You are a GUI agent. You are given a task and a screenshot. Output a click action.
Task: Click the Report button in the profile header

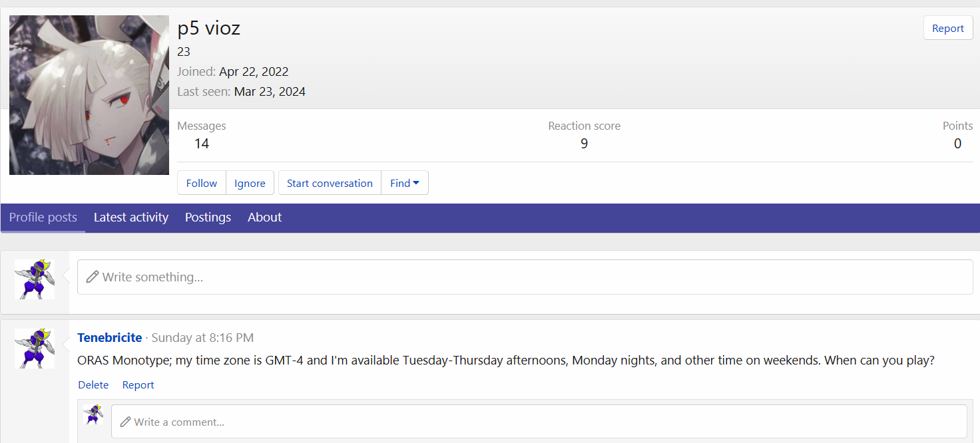click(947, 29)
